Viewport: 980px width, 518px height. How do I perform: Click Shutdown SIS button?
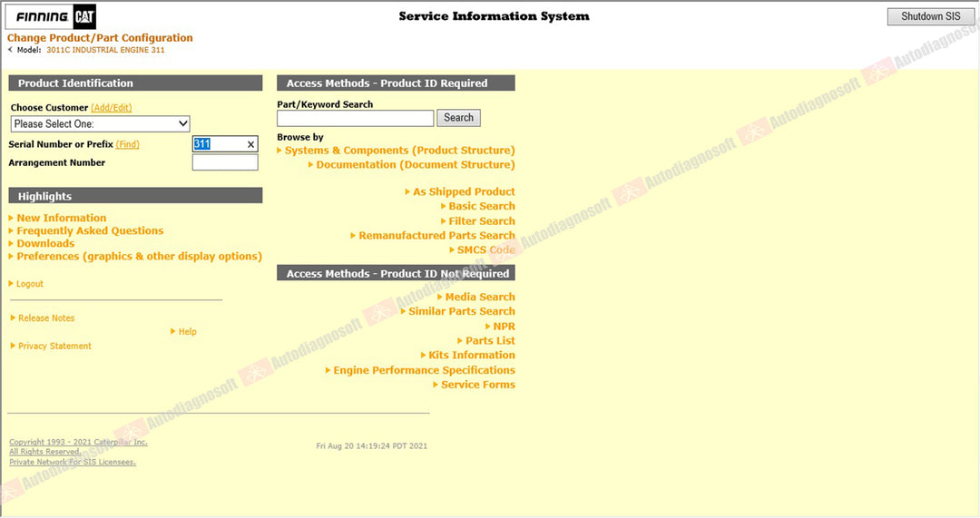pos(931,16)
